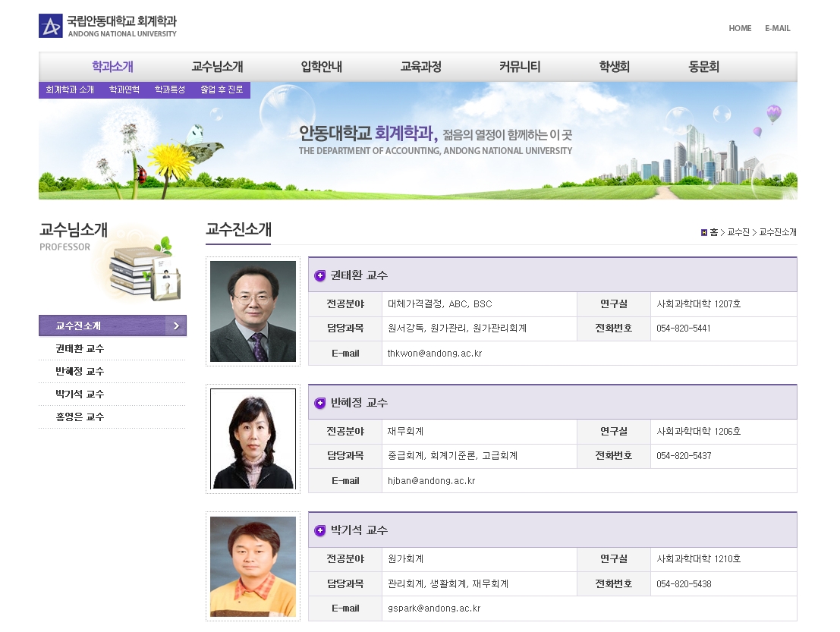Click the arrow on 교수진소개 sidebar item
The width and height of the screenshot is (840, 632).
click(x=176, y=325)
